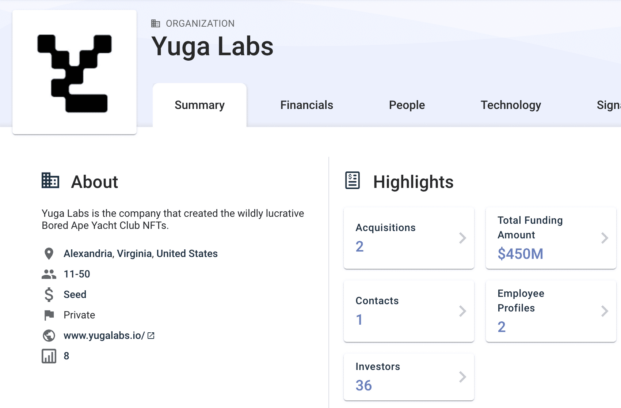Open the Technology tab
Image resolution: width=621 pixels, height=408 pixels.
[x=511, y=105]
